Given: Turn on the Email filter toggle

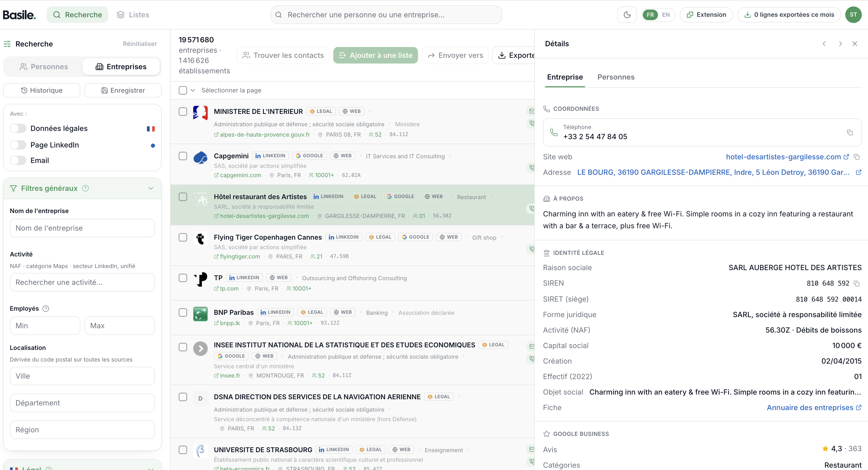Looking at the screenshot, I should click(x=18, y=160).
